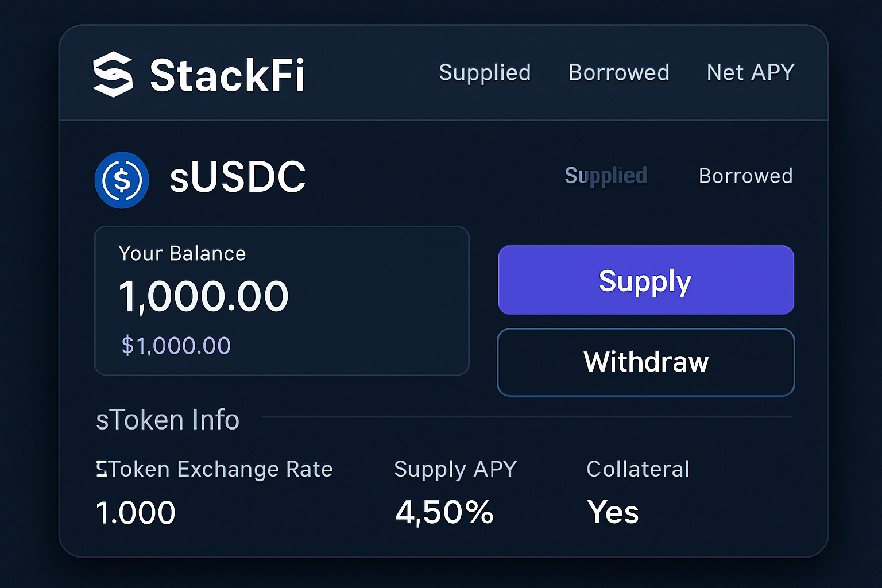
Task: Click the sToken Exchange Rate value
Action: 135,512
